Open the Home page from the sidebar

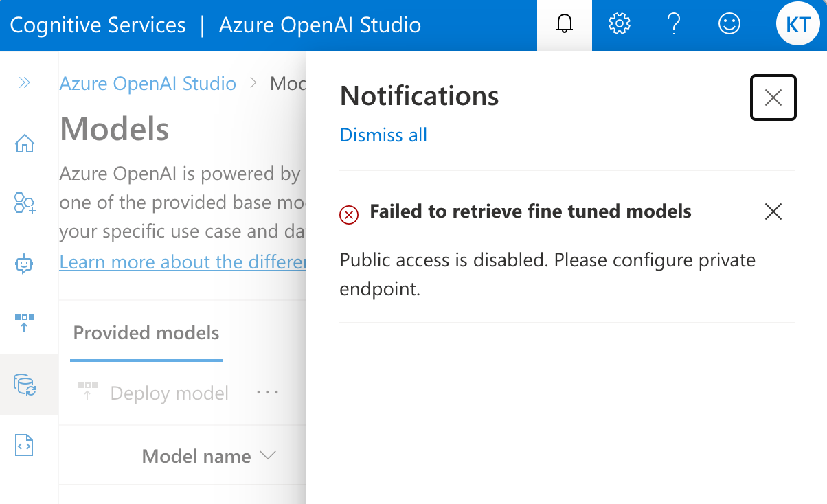pos(24,143)
